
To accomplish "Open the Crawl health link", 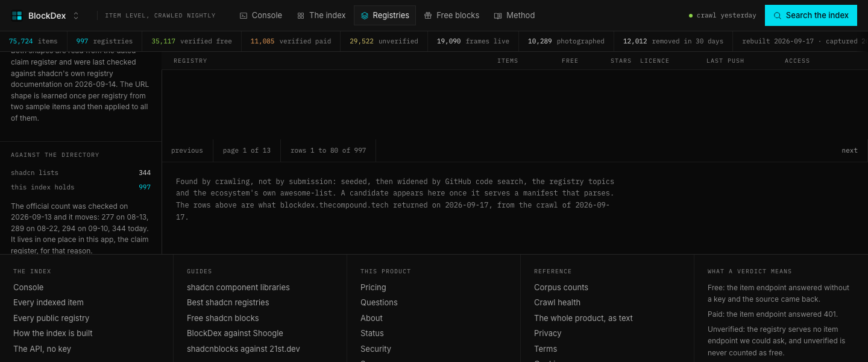I will point(558,303).
